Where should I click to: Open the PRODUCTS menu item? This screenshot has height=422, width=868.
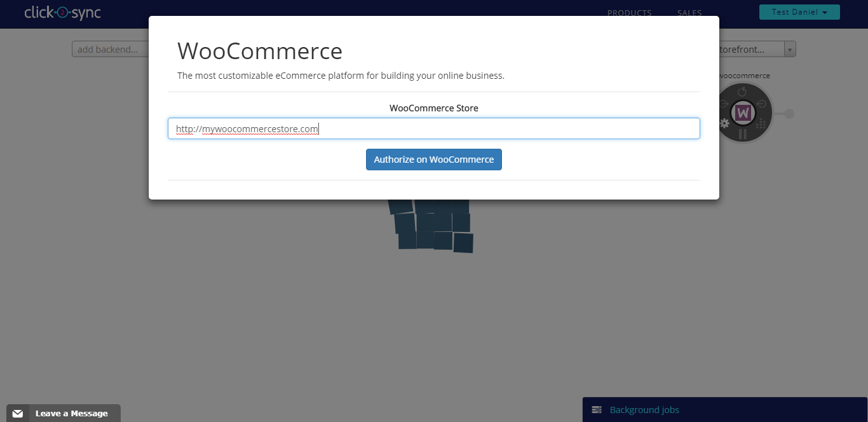629,13
